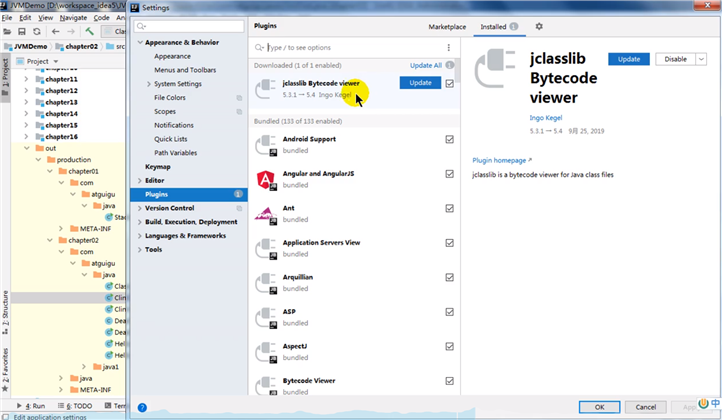The image size is (722, 420).
Task: Click the Forward arrow in IDE toolbar
Action: 71,31
